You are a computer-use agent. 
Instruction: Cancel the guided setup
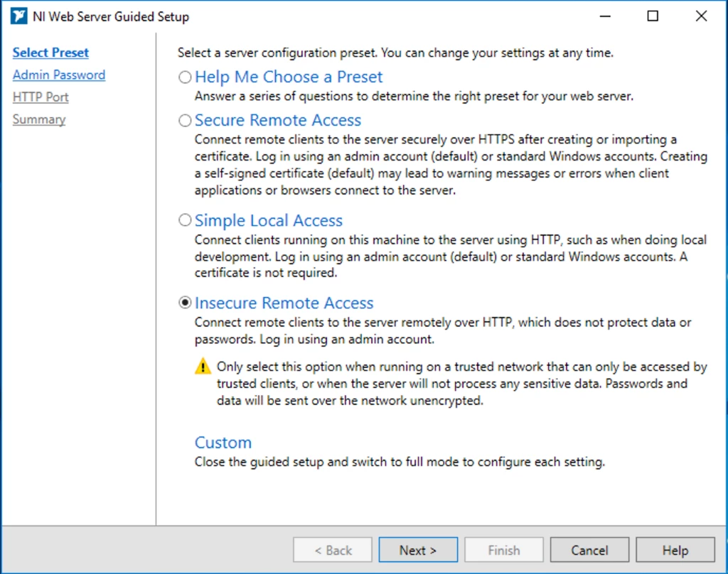tap(589, 550)
